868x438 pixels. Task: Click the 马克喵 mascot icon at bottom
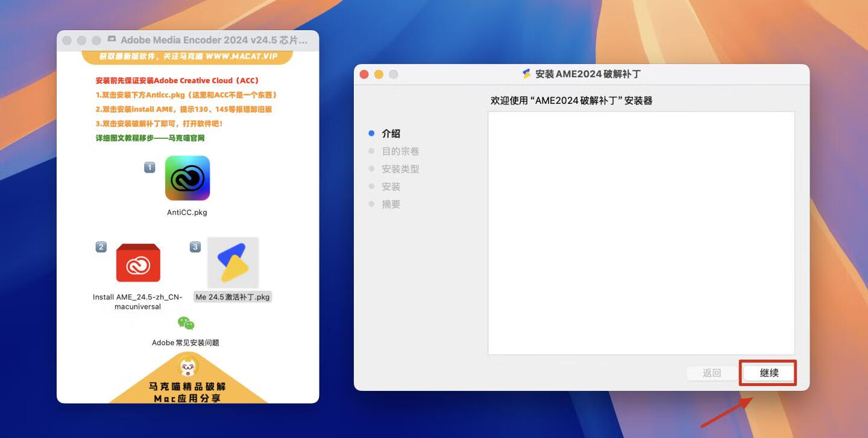click(x=187, y=368)
